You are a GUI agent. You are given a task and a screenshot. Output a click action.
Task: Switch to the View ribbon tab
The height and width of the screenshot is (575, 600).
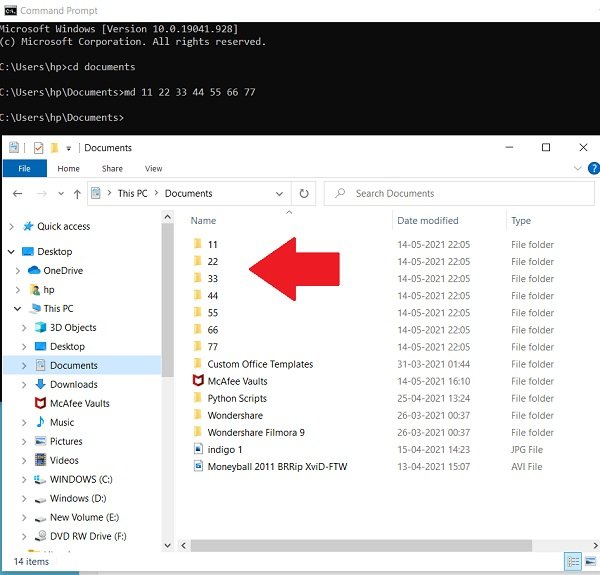[x=153, y=169]
